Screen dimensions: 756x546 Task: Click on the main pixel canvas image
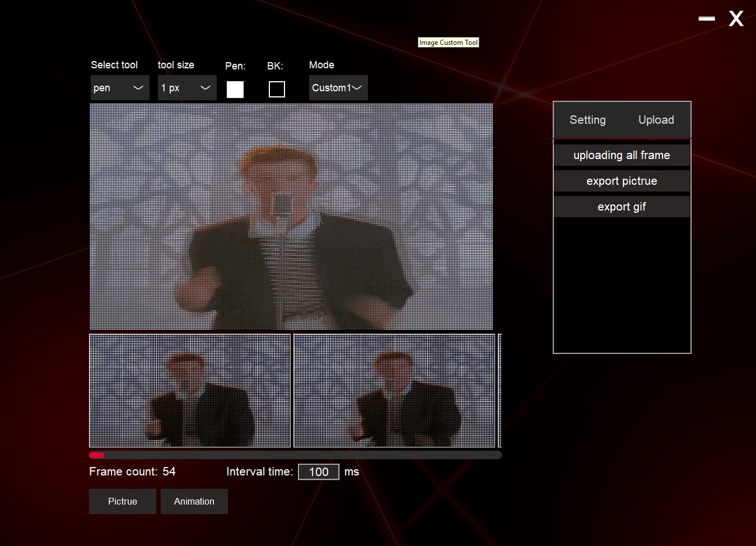291,216
